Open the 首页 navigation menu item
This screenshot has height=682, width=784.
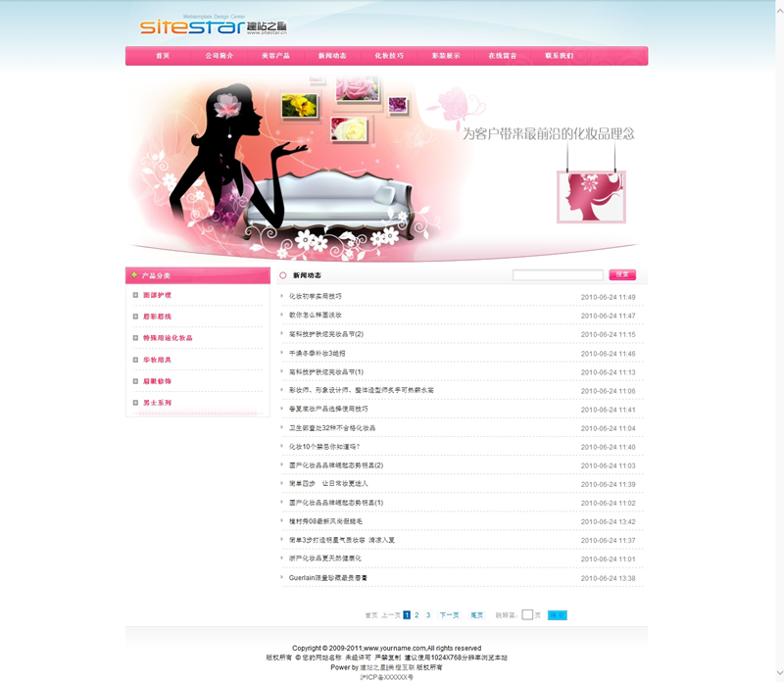pos(163,56)
